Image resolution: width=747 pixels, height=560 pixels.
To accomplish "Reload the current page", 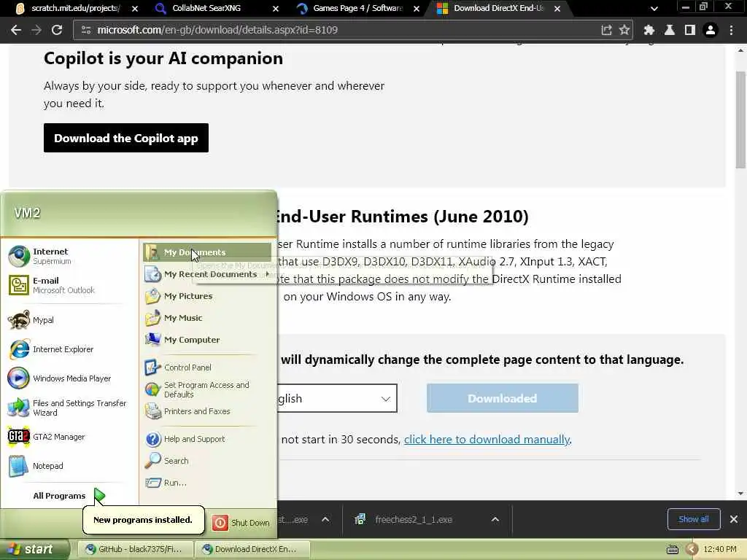I will pyautogui.click(x=57, y=30).
